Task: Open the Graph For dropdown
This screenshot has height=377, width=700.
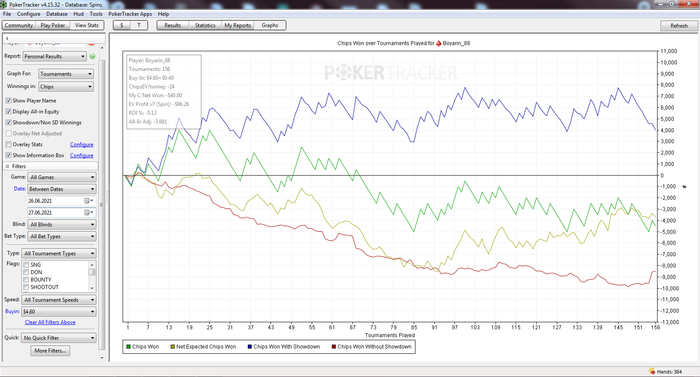Action: pyautogui.click(x=66, y=74)
